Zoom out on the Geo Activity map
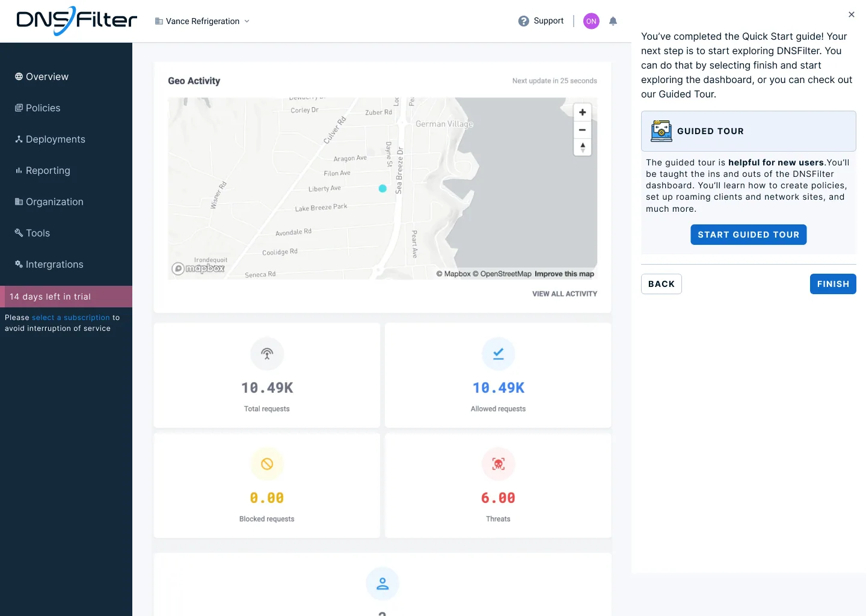This screenshot has height=616, width=866. pyautogui.click(x=582, y=130)
